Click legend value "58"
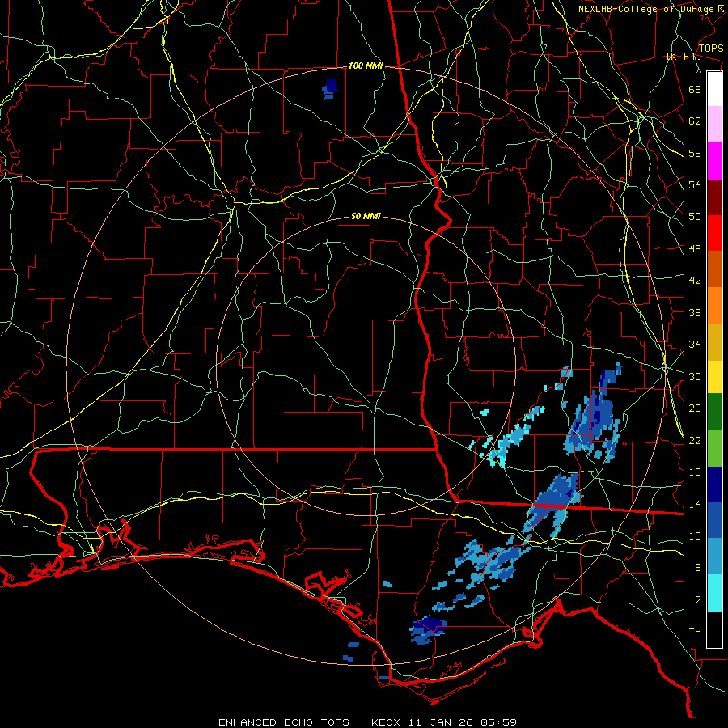Screen dimensions: 728x728 (695, 153)
